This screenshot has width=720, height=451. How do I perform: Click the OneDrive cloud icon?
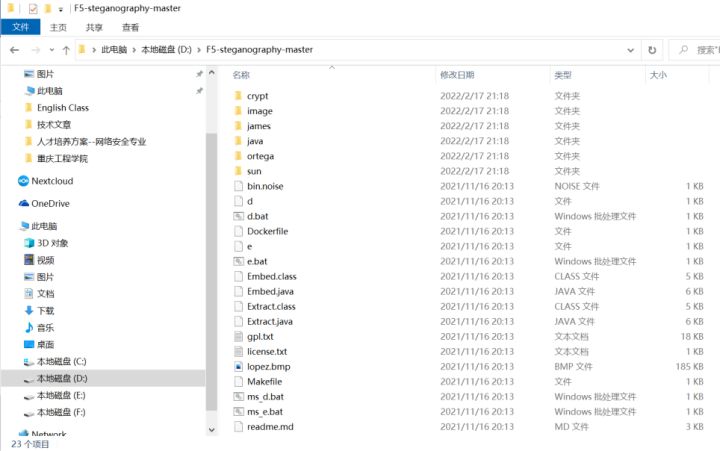[x=23, y=203]
